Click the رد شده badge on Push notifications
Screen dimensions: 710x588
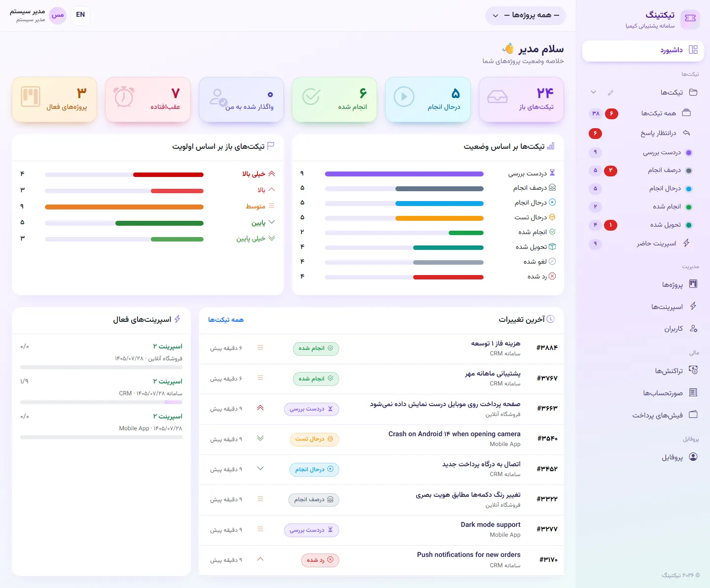[320, 560]
